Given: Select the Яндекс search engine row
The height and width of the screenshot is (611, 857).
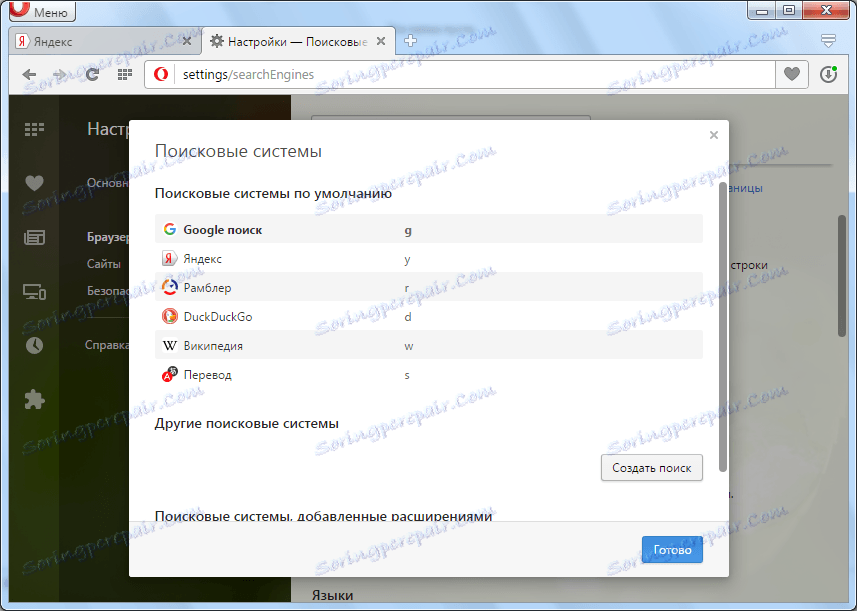Looking at the screenshot, I should 428,258.
